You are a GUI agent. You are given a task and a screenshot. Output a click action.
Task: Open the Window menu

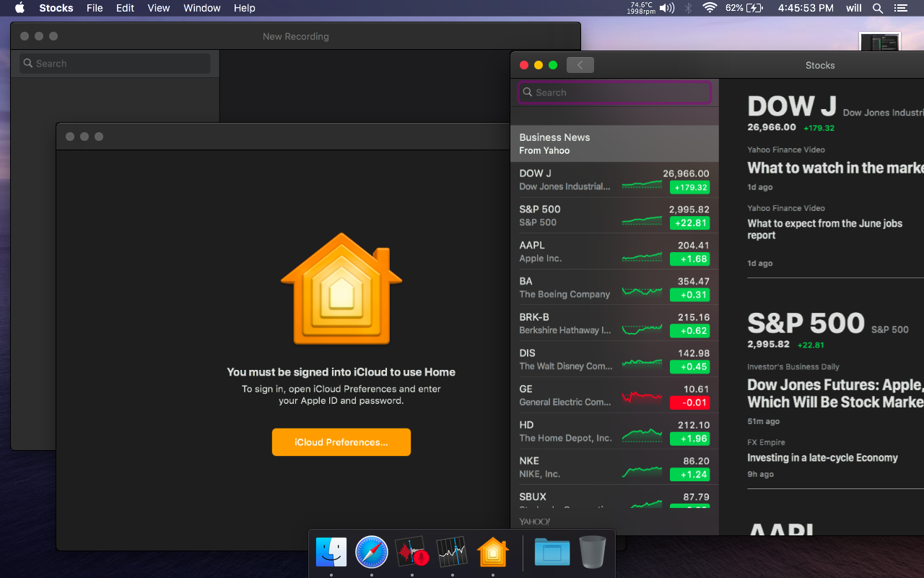pos(202,8)
